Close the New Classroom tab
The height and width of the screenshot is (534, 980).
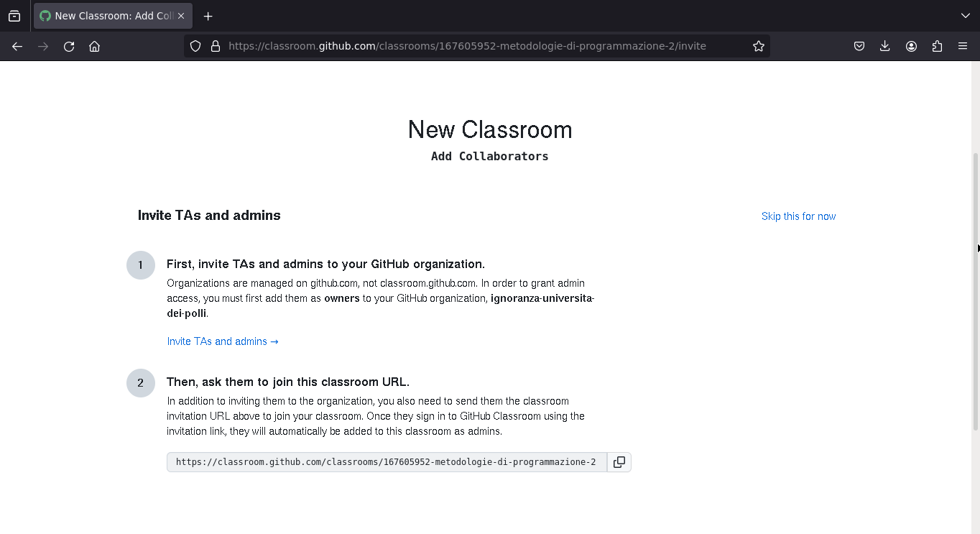[181, 16]
